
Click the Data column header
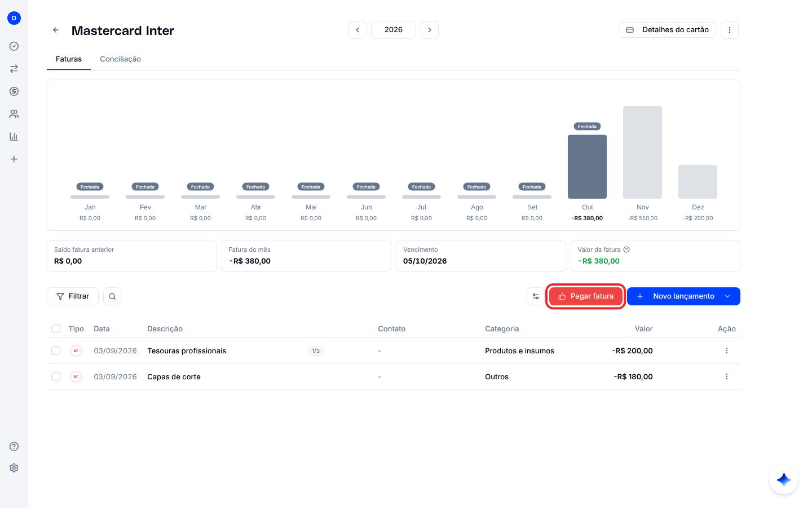pyautogui.click(x=101, y=329)
